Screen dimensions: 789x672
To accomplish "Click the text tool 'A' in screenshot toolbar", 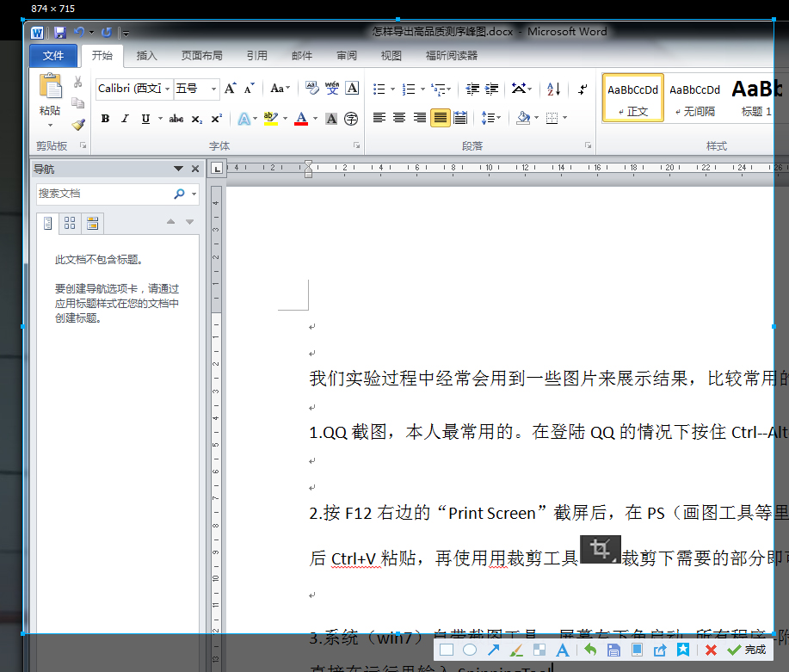I will (564, 650).
